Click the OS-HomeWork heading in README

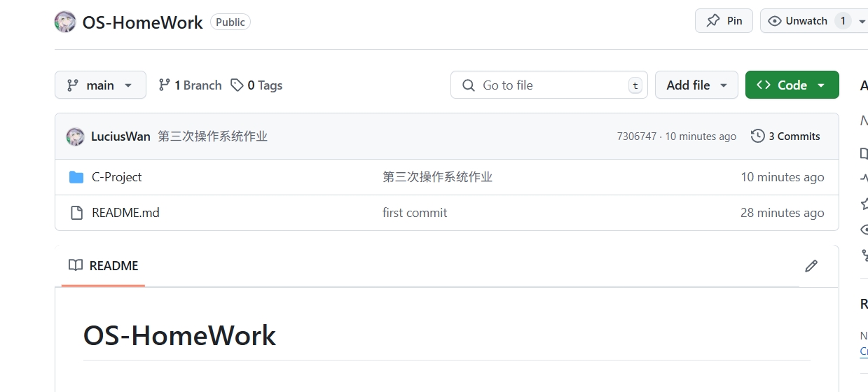coord(179,335)
